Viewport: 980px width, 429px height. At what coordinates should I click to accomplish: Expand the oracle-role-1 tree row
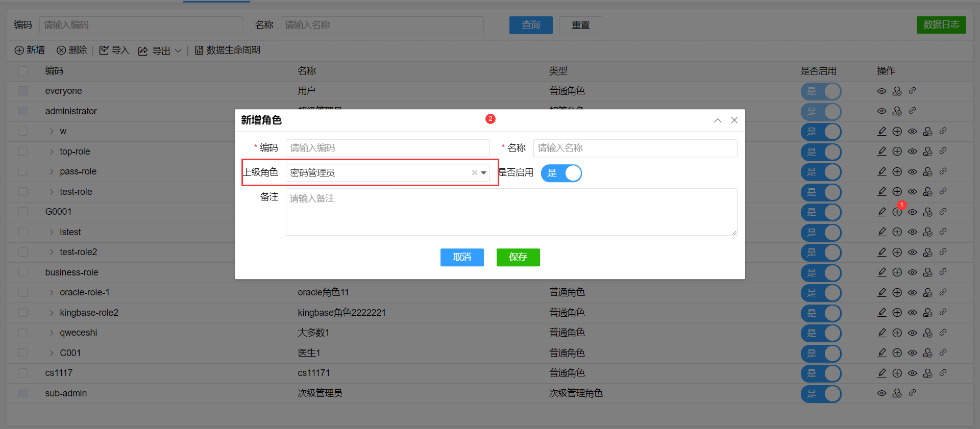(52, 292)
